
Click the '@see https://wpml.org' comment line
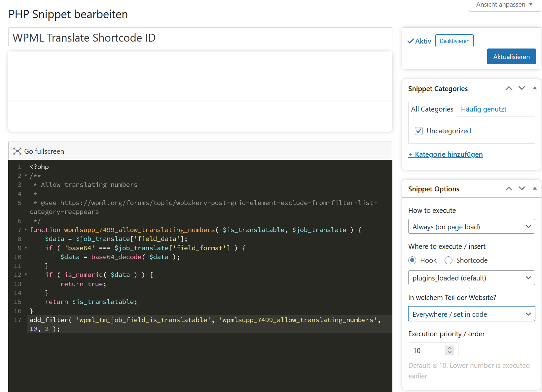click(x=203, y=207)
